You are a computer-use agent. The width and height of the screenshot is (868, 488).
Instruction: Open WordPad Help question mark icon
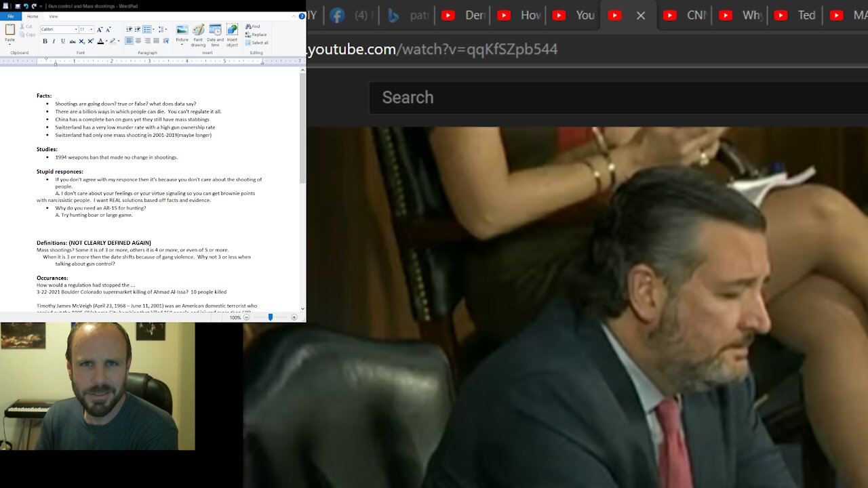[x=302, y=16]
